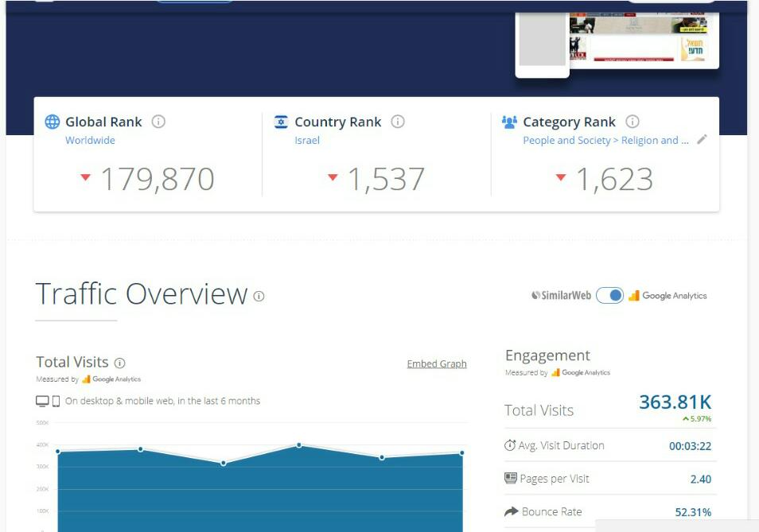Click the website preview thumbnail
This screenshot has width=759, height=532.
coord(644,41)
